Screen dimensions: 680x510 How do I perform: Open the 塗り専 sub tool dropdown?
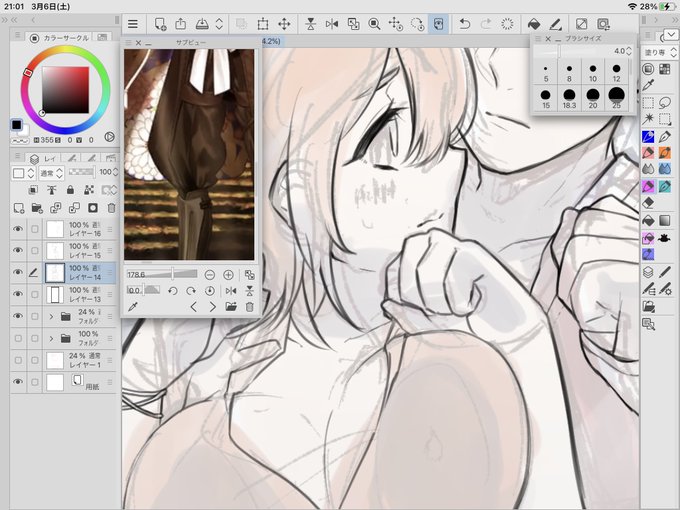(x=659, y=52)
